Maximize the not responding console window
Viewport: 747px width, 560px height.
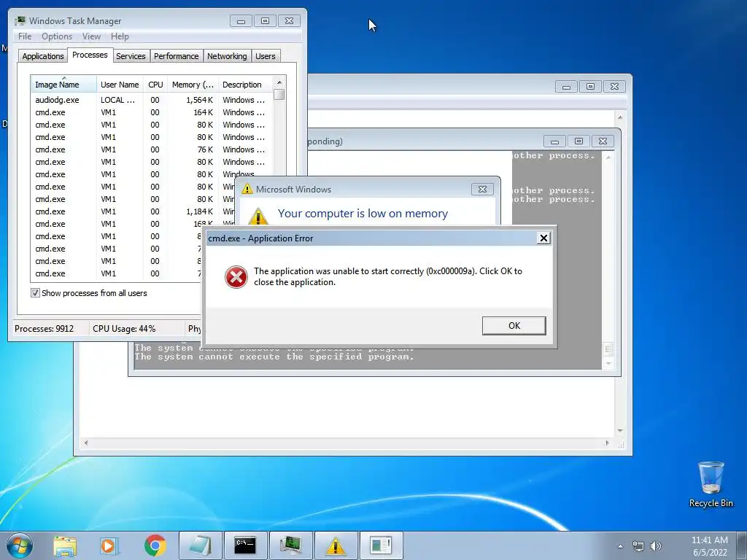(578, 141)
